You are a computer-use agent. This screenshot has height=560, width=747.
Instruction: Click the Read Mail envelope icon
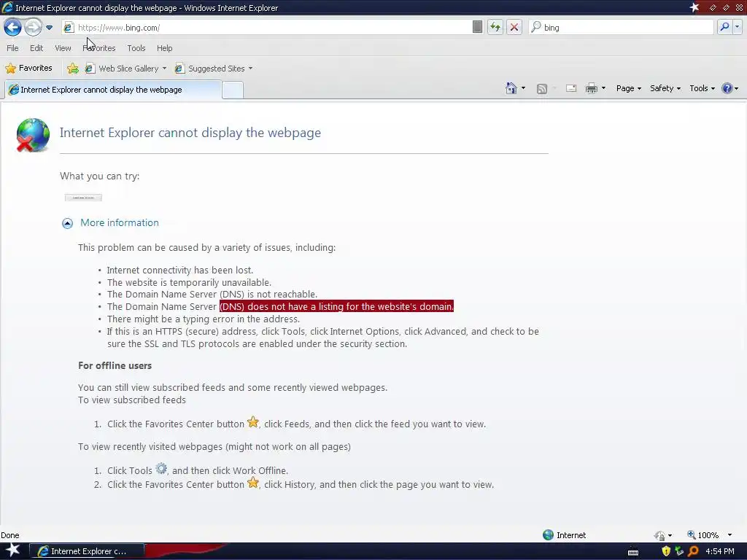[x=570, y=88]
